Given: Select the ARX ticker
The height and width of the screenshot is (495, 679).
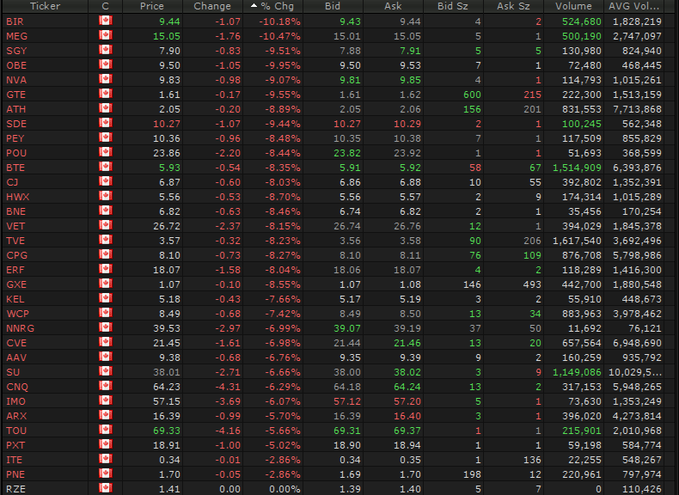Looking at the screenshot, I should (16, 416).
